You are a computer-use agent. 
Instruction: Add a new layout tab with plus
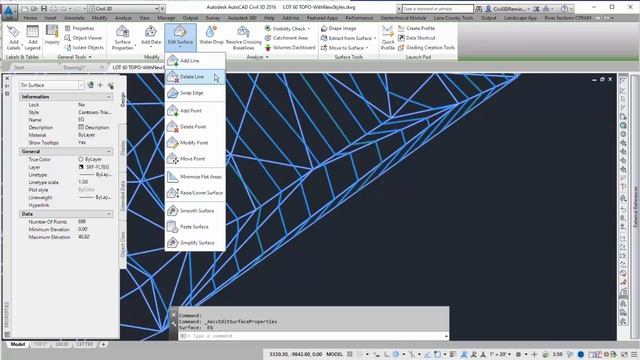(x=104, y=344)
